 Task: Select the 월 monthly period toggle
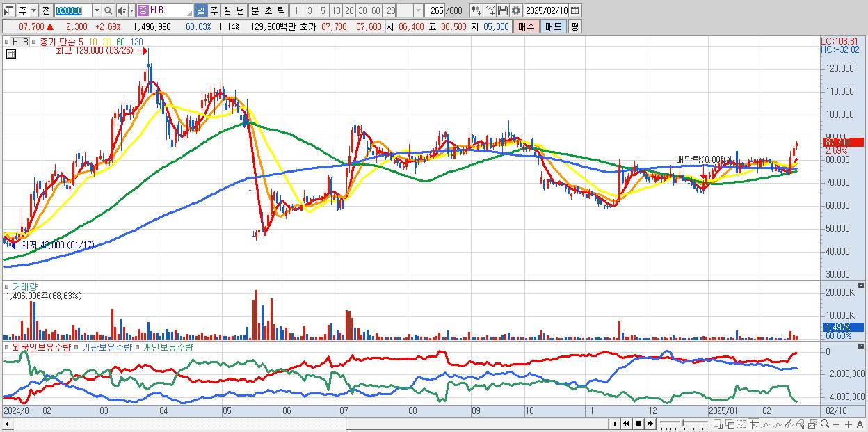pos(227,10)
